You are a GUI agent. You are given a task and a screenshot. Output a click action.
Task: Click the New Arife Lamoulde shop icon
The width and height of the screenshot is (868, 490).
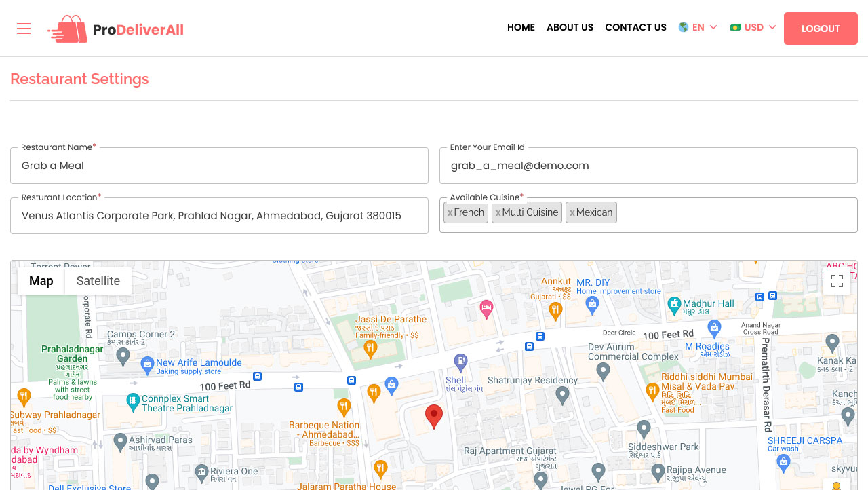click(147, 366)
